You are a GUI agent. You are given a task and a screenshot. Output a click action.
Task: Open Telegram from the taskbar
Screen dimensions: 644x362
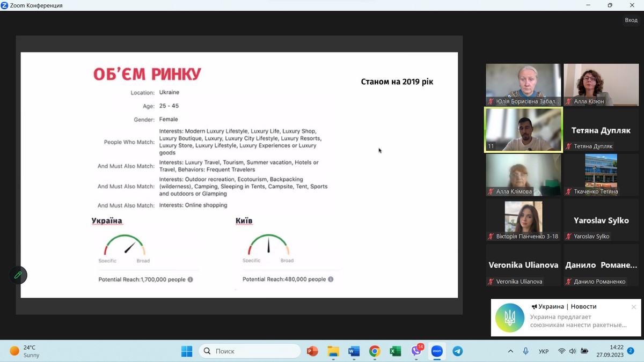pyautogui.click(x=457, y=351)
